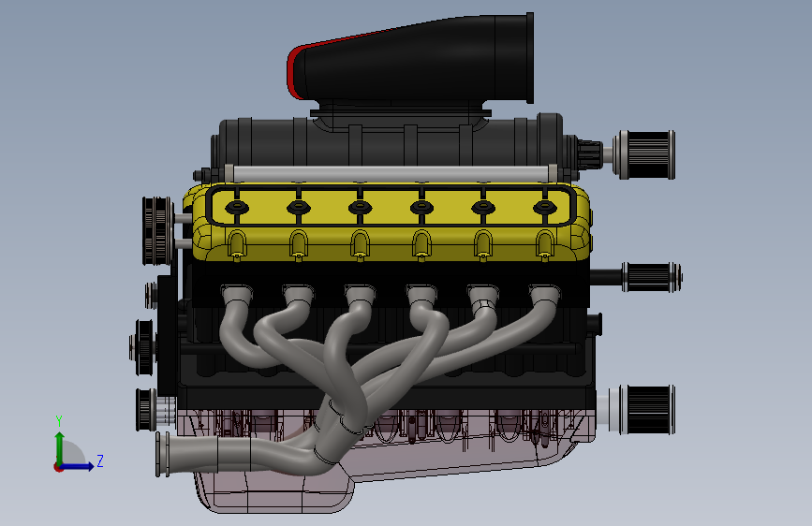Select the top-right knurled cylinder beside the intake
Image resolution: width=812 pixels, height=526 pixels.
644,154
